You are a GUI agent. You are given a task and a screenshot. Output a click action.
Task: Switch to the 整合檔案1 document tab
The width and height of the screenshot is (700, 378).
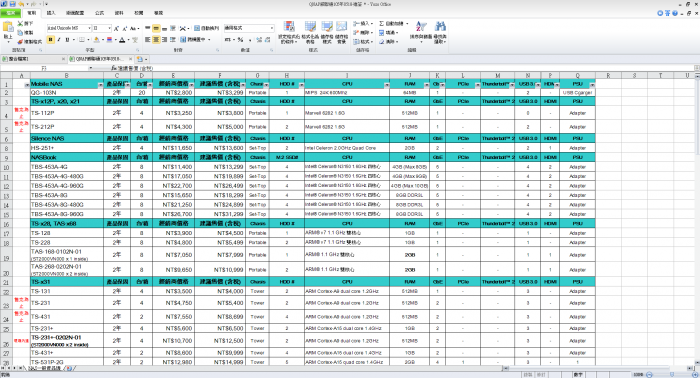tap(33, 59)
